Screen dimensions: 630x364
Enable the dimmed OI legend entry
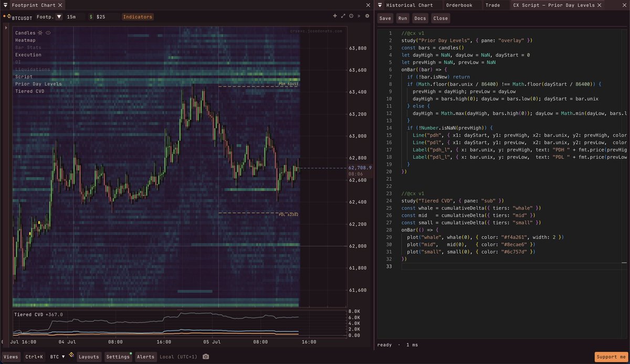18,62
